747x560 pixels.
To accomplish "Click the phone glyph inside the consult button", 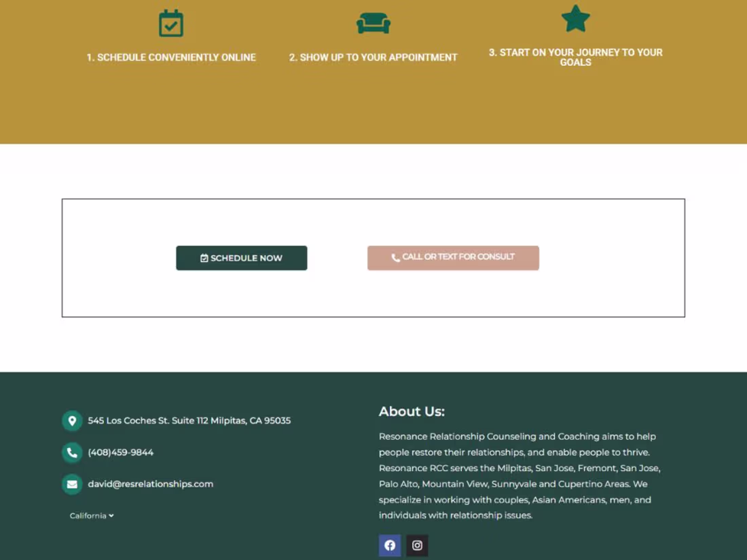I will [x=396, y=257].
